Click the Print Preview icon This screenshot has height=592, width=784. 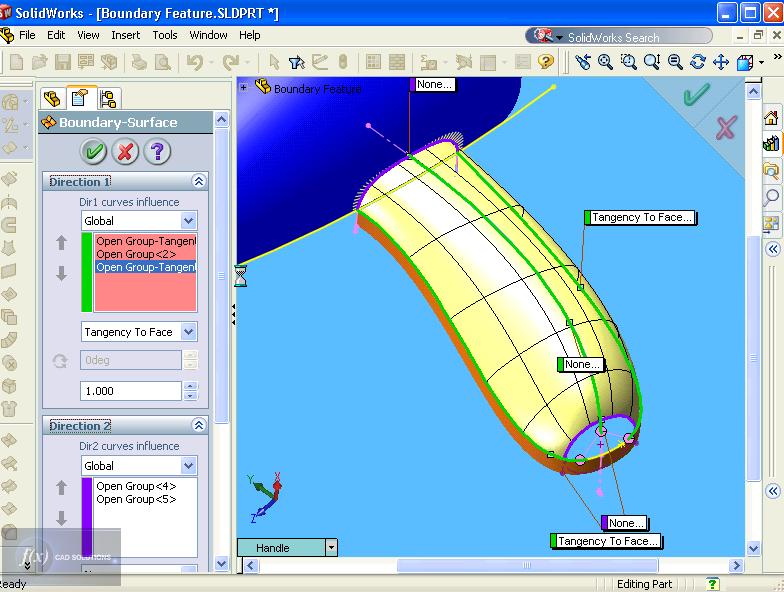tap(162, 62)
